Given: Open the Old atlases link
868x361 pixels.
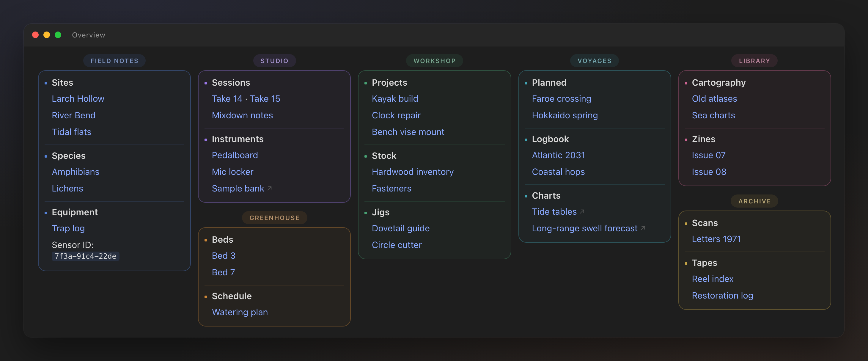Looking at the screenshot, I should tap(714, 99).
